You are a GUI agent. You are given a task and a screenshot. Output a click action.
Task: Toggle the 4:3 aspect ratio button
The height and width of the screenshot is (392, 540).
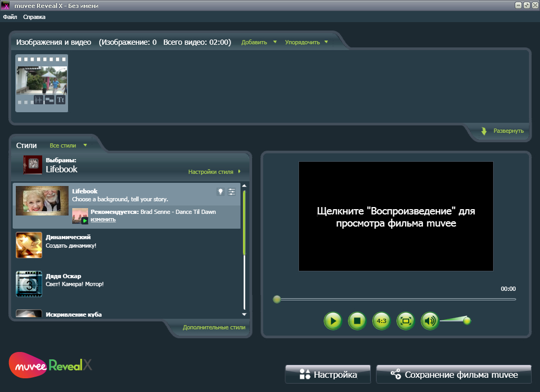382,321
